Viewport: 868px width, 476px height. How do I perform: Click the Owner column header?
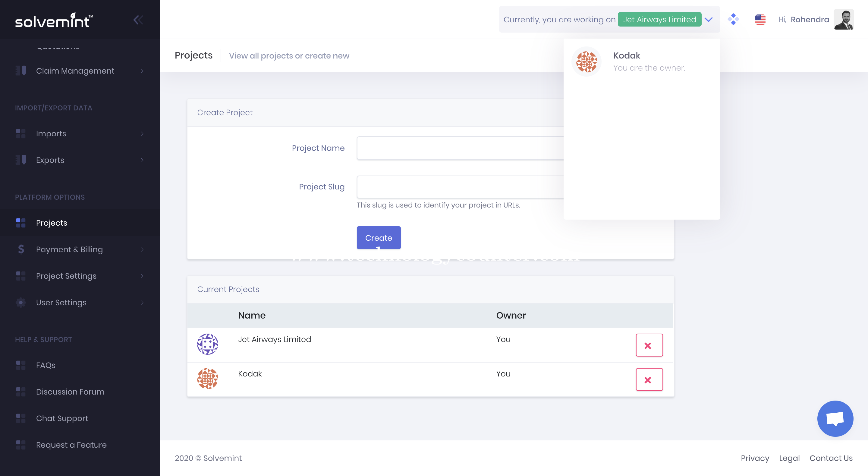tap(511, 316)
